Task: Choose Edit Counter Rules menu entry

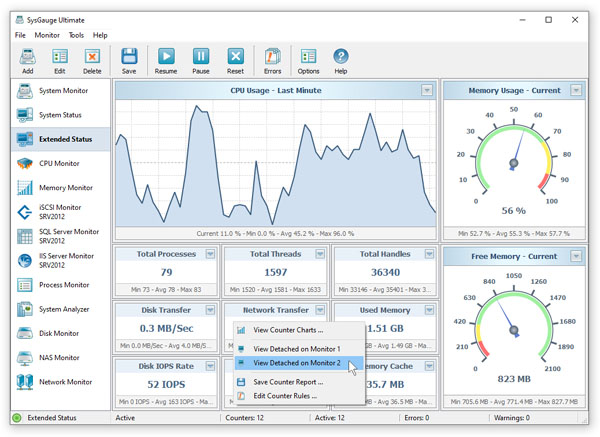Action: (299, 396)
